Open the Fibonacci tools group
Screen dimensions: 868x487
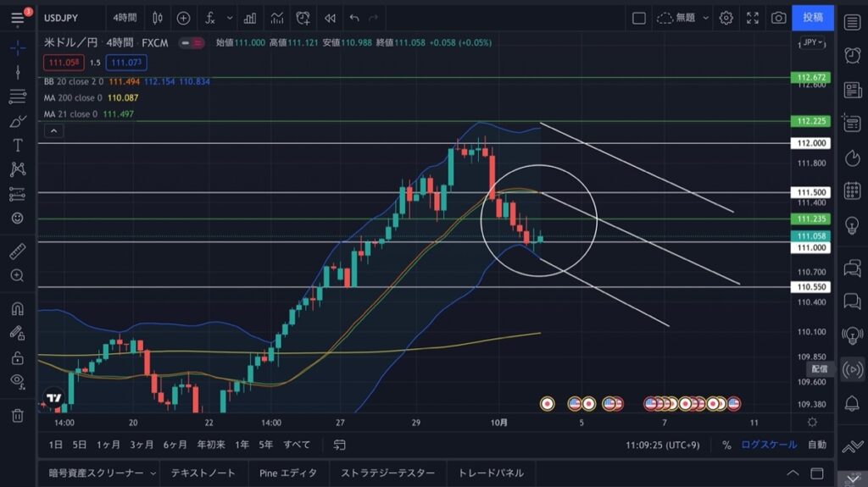pyautogui.click(x=18, y=97)
